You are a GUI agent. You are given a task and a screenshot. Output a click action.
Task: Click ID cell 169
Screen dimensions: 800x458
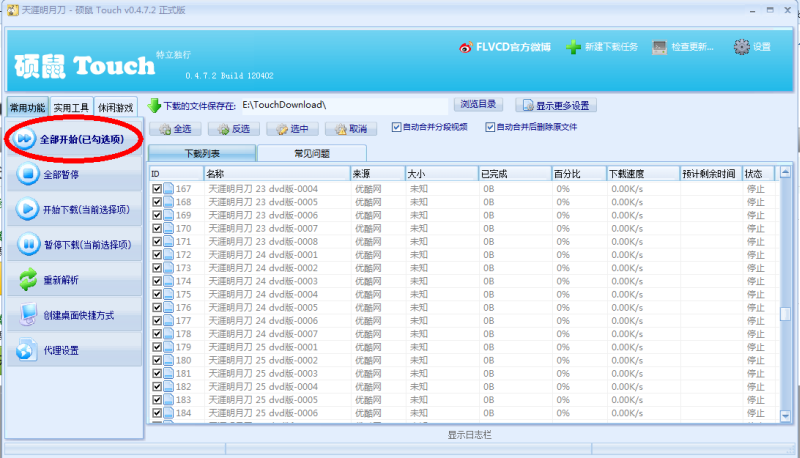pos(184,215)
